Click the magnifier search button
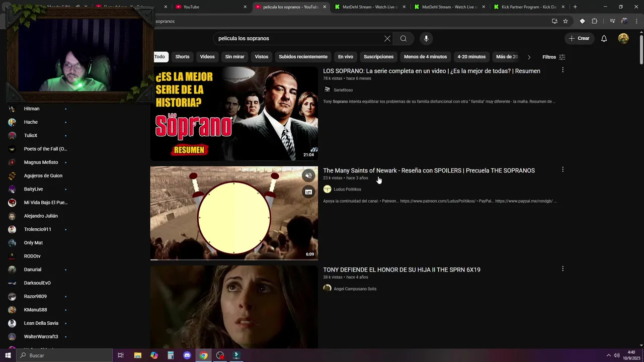 [x=404, y=39]
